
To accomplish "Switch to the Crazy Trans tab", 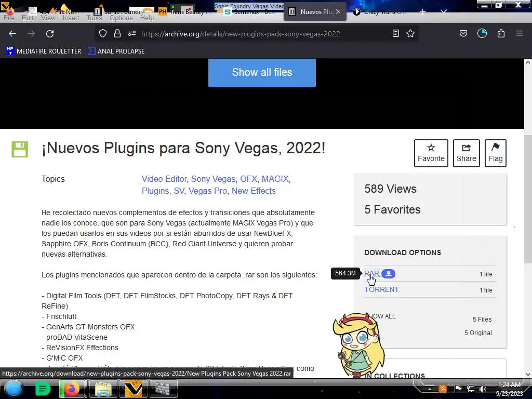I will coord(380,12).
